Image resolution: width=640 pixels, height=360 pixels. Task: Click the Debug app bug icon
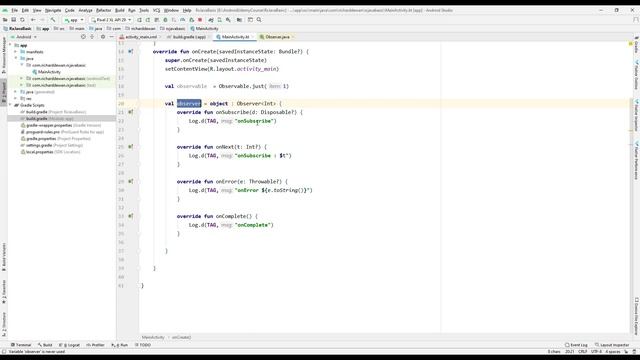165,20
